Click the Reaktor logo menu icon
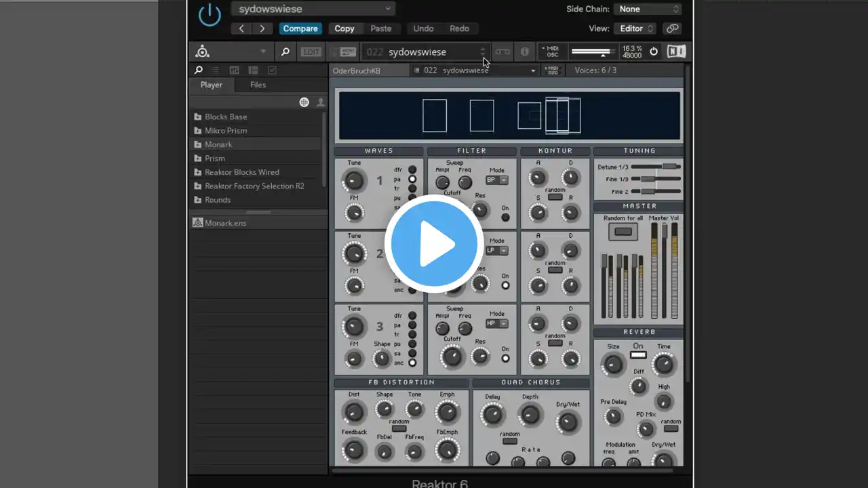 coord(202,52)
